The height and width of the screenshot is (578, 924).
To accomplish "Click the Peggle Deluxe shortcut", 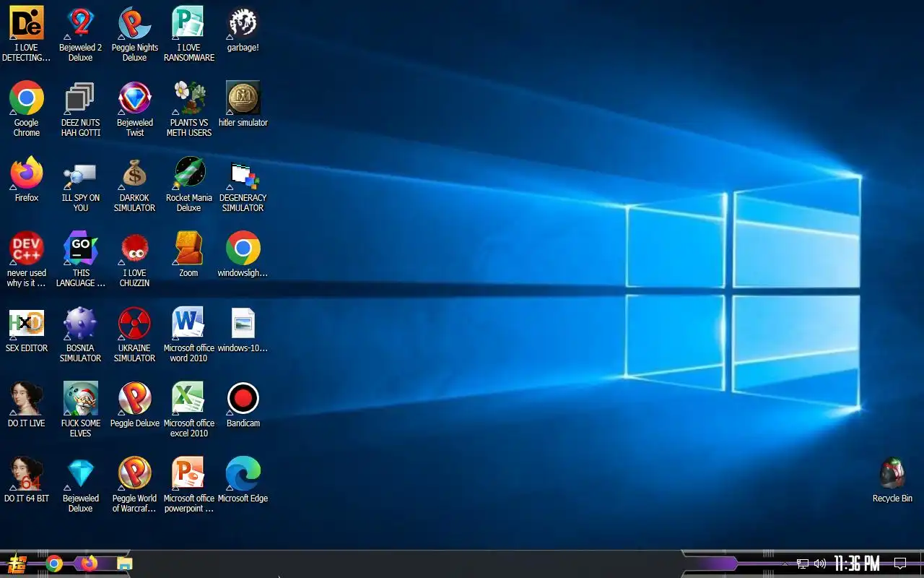I will [x=135, y=405].
